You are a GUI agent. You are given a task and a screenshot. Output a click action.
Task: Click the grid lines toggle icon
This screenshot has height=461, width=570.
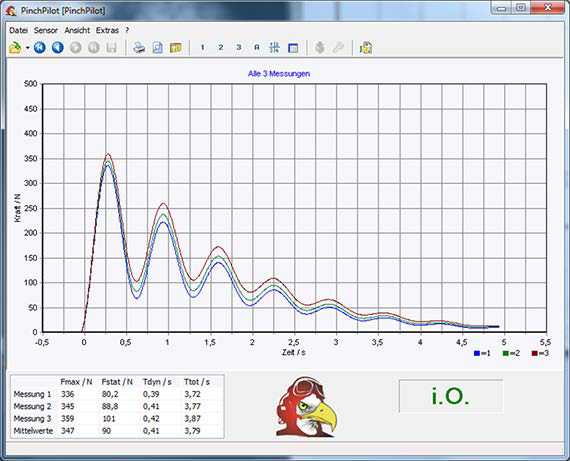[x=274, y=48]
